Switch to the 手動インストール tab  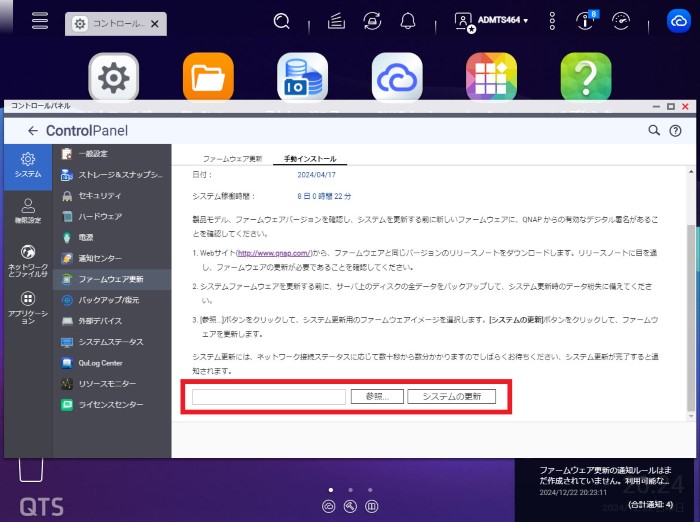point(310,159)
